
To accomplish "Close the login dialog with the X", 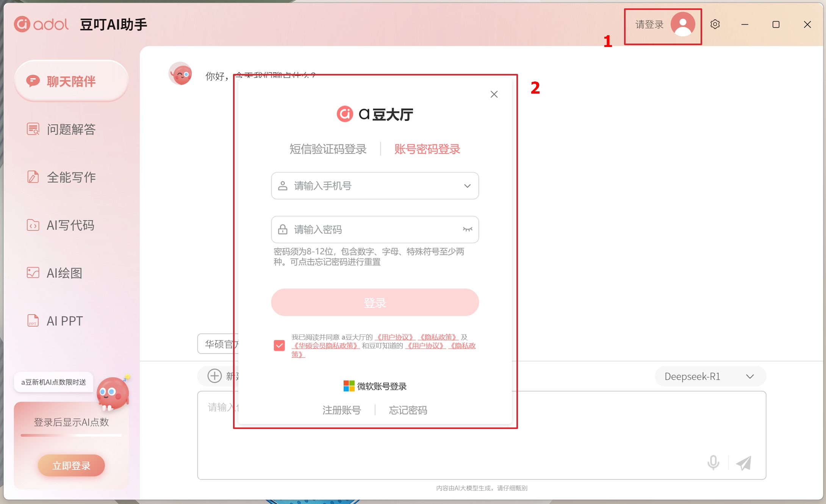I will (494, 94).
